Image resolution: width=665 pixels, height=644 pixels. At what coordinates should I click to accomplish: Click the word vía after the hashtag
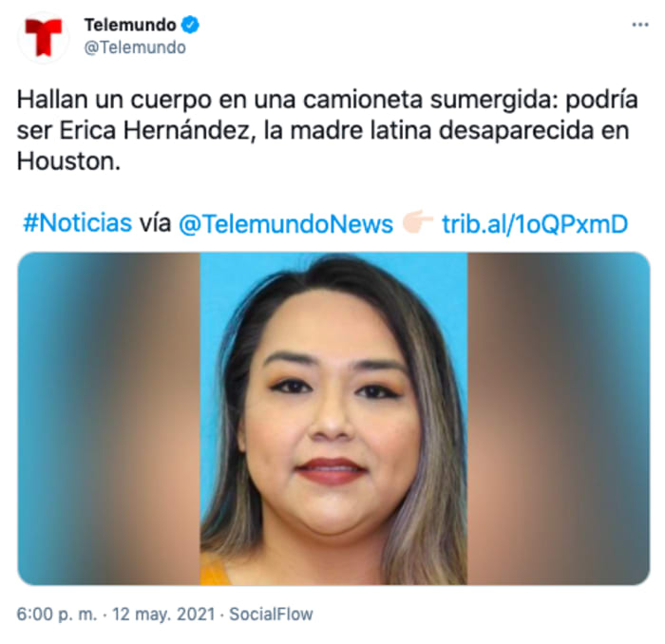point(155,223)
